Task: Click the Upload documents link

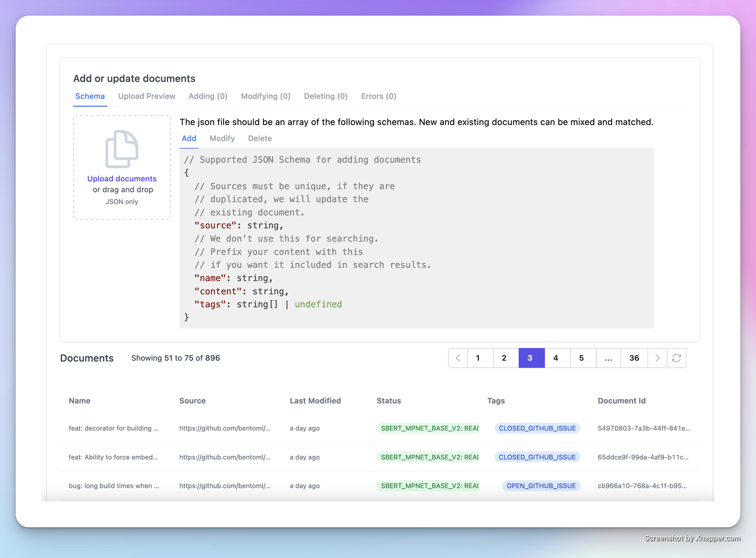Action: pyautogui.click(x=122, y=179)
